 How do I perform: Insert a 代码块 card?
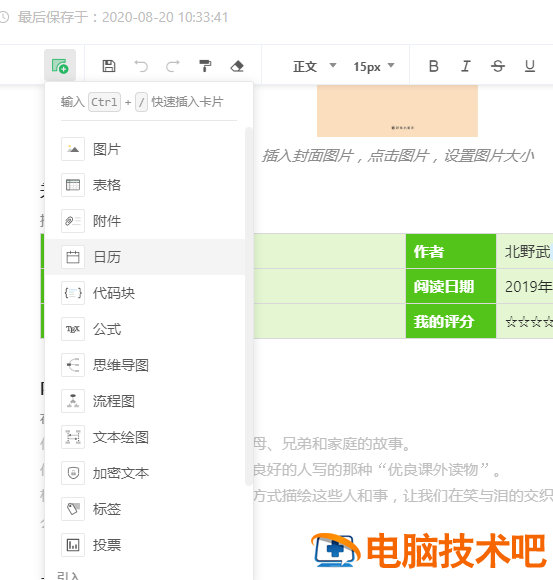point(145,293)
